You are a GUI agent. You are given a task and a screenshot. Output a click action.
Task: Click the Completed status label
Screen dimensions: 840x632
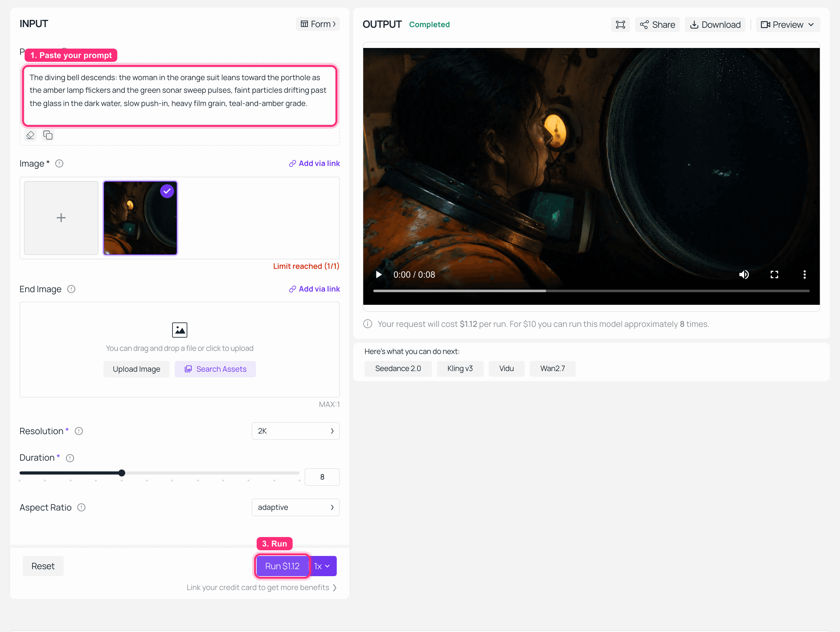point(429,25)
